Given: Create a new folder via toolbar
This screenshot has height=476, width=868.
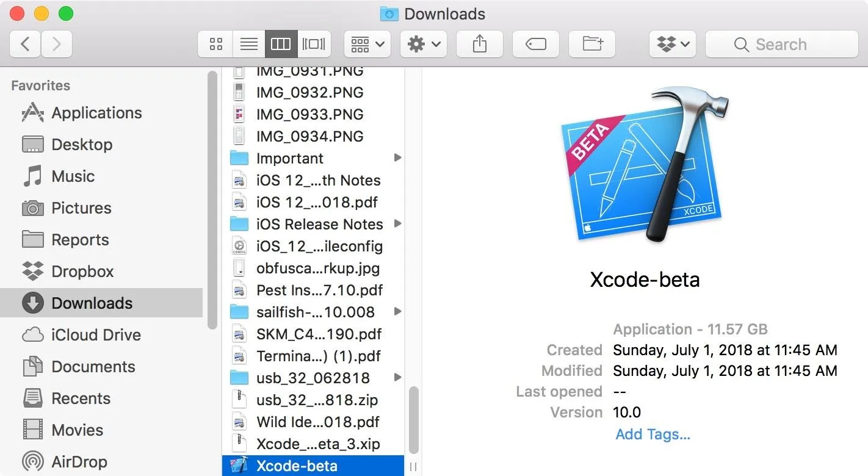Looking at the screenshot, I should pyautogui.click(x=592, y=44).
